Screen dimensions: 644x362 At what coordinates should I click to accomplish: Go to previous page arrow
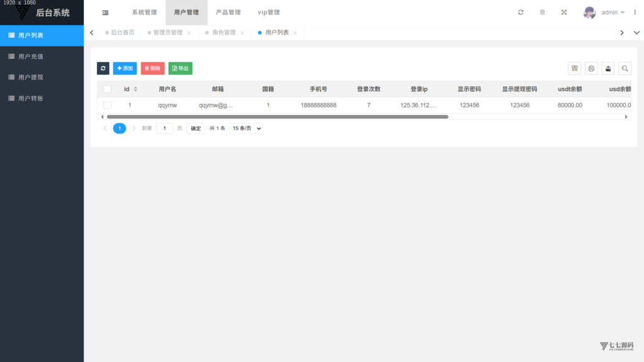point(105,128)
